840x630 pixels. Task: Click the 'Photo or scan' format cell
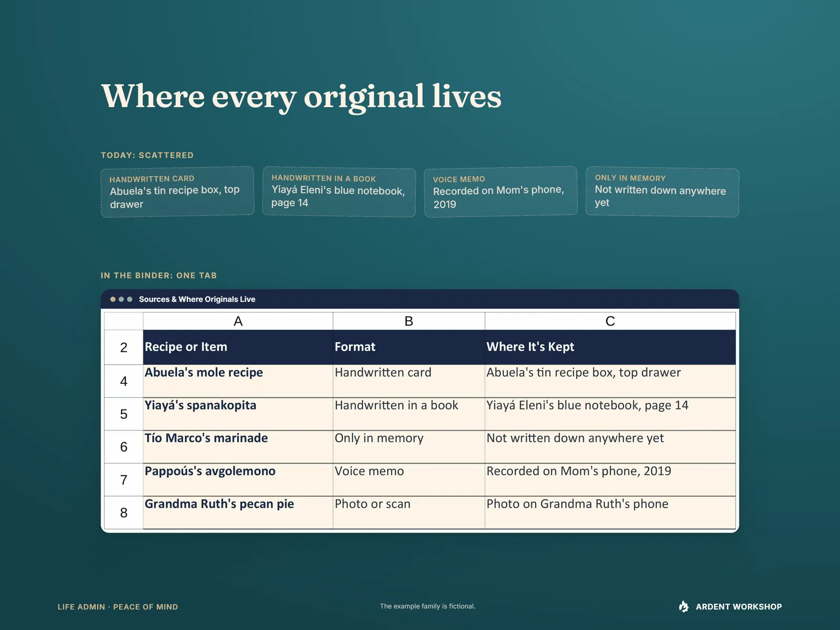pyautogui.click(x=409, y=512)
